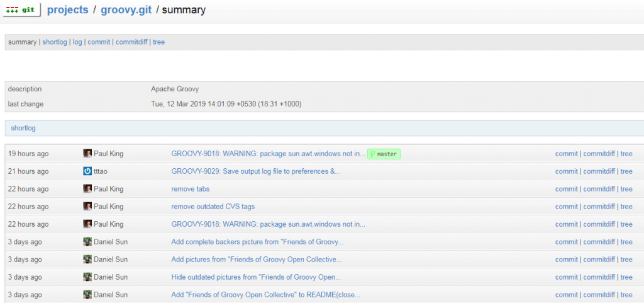This screenshot has width=644, height=303.
Task: Open GROOVY-9018 commit from 22 hours ago
Action: [268, 224]
